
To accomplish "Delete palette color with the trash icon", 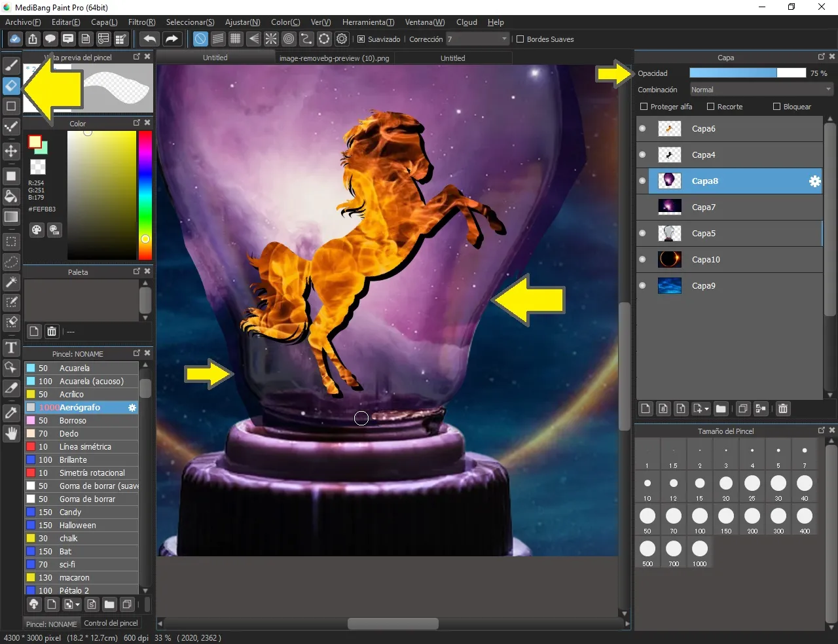I will [52, 331].
